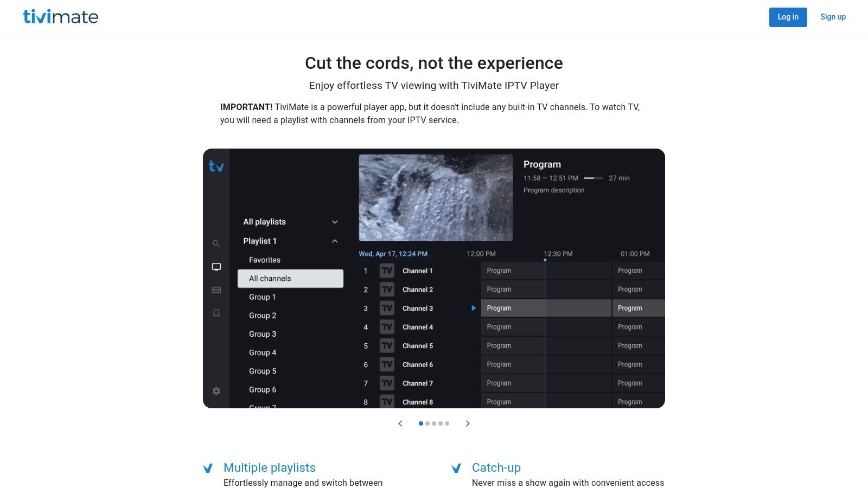Advance to the next carousel slide
The image size is (868, 488).
click(468, 423)
